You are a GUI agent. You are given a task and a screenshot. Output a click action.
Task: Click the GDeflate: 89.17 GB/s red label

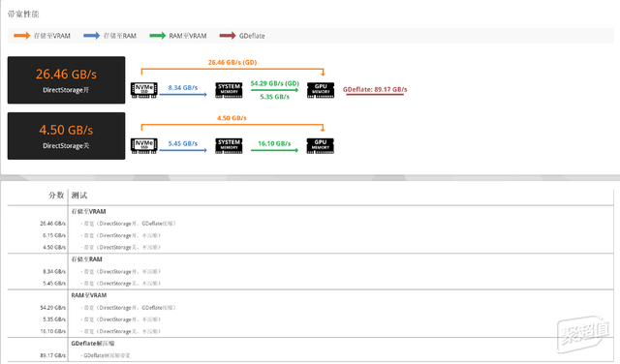pyautogui.click(x=375, y=89)
